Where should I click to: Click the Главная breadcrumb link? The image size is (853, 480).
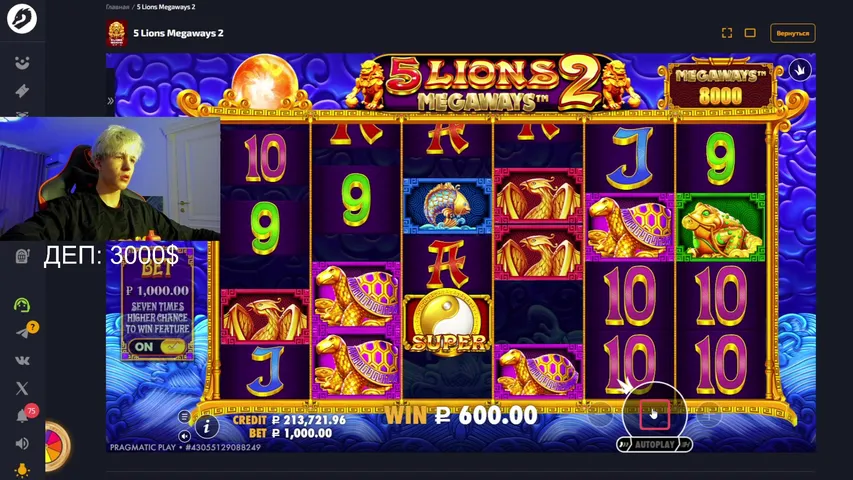click(117, 7)
